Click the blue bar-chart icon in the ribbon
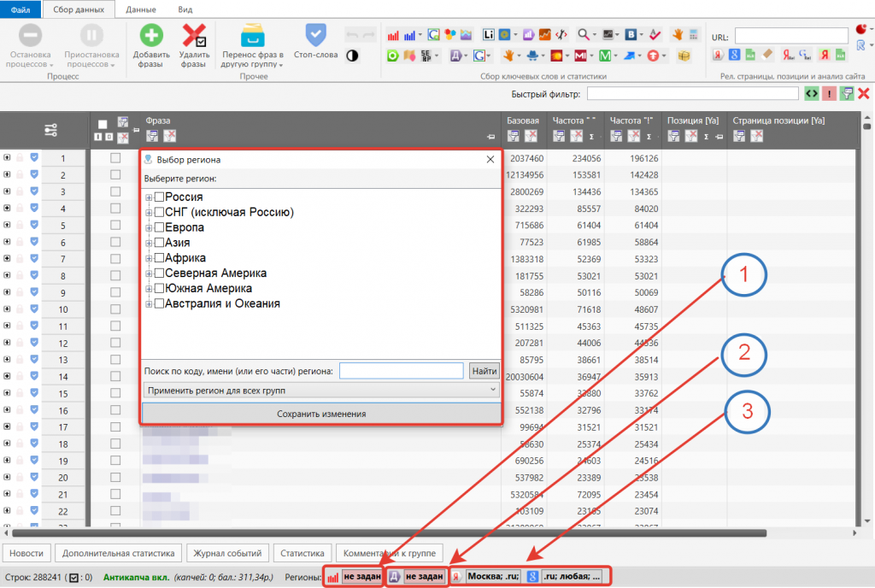Screen dimensions: 875x588 click(x=409, y=36)
